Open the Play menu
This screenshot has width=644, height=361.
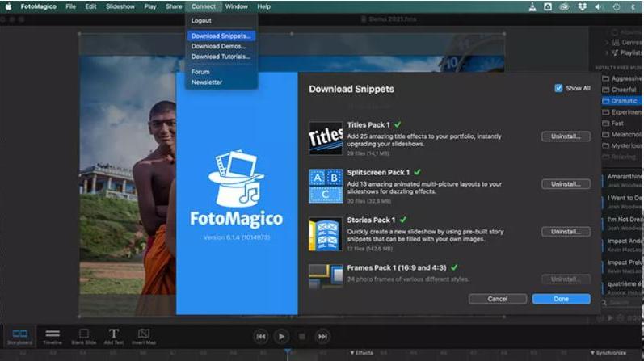(x=150, y=6)
